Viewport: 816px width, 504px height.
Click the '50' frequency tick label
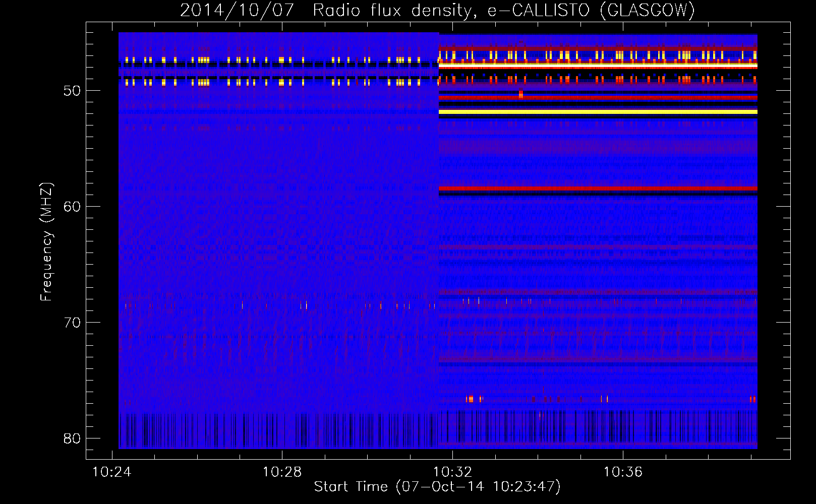coord(72,91)
